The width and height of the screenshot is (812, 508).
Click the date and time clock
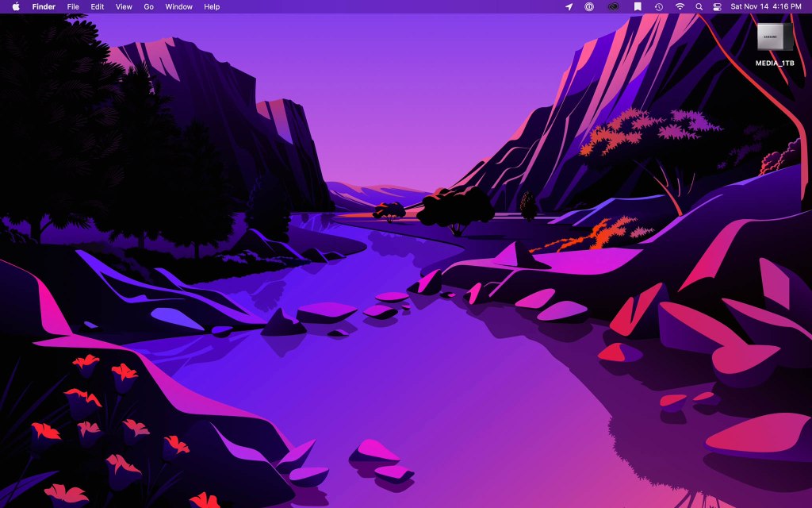pos(766,6)
